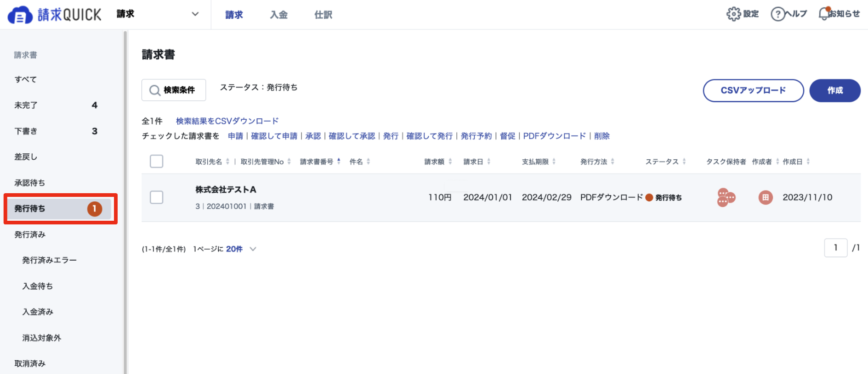Click the 発行 bulk action link
The height and width of the screenshot is (374, 868).
(x=391, y=136)
